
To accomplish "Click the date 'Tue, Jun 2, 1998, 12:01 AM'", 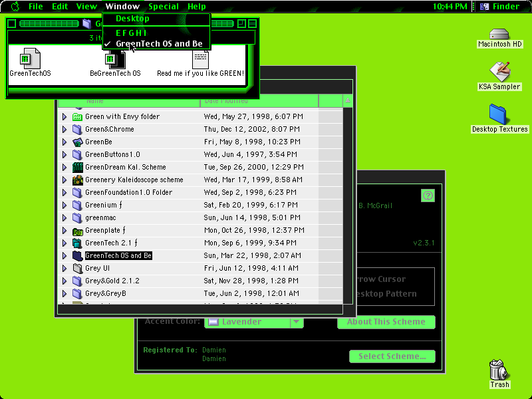I will tap(251, 293).
